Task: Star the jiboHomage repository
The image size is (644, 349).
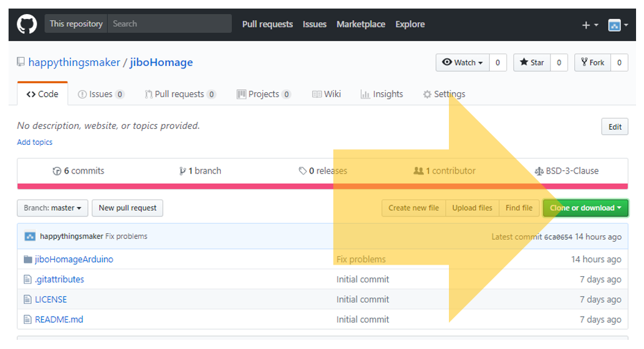Action: pyautogui.click(x=531, y=62)
